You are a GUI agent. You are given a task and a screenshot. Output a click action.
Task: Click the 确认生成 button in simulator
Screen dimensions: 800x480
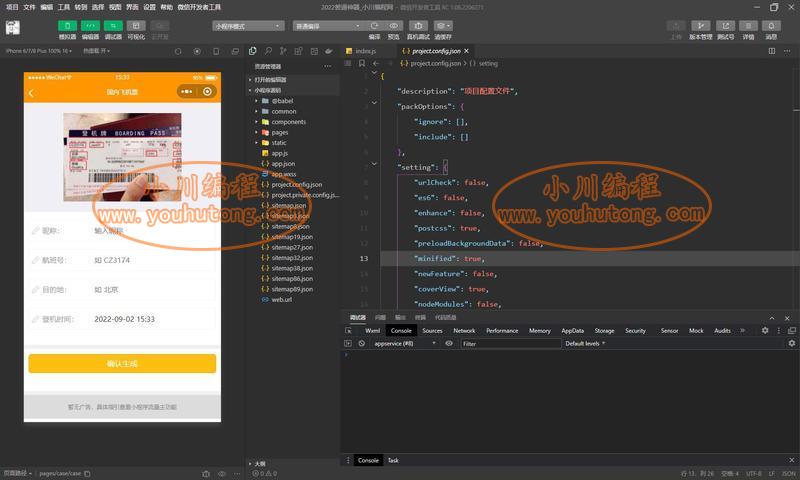coord(122,364)
